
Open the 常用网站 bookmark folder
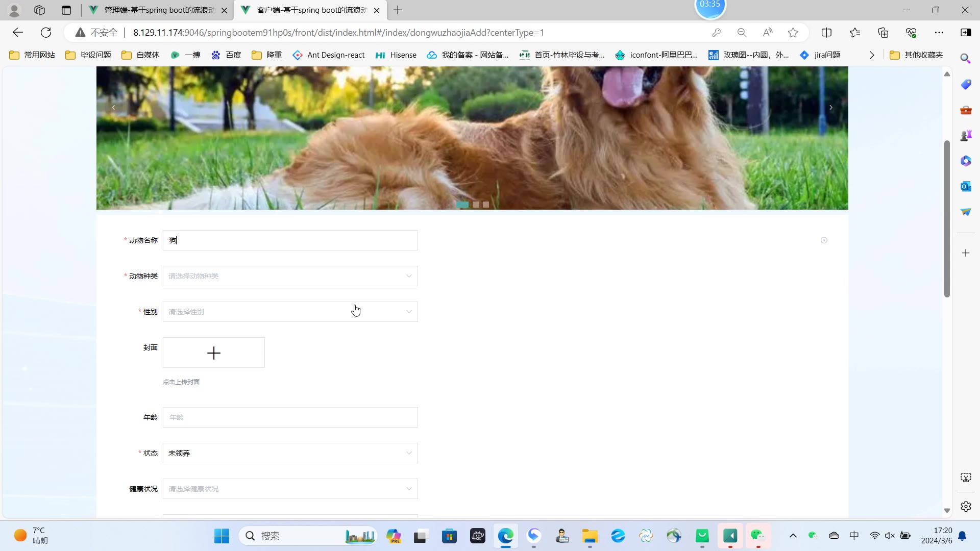pyautogui.click(x=32, y=55)
